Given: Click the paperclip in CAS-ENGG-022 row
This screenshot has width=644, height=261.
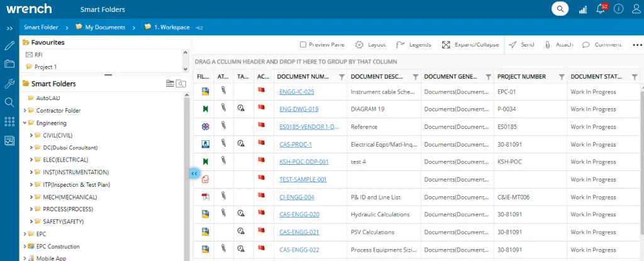Looking at the screenshot, I should point(223,248).
